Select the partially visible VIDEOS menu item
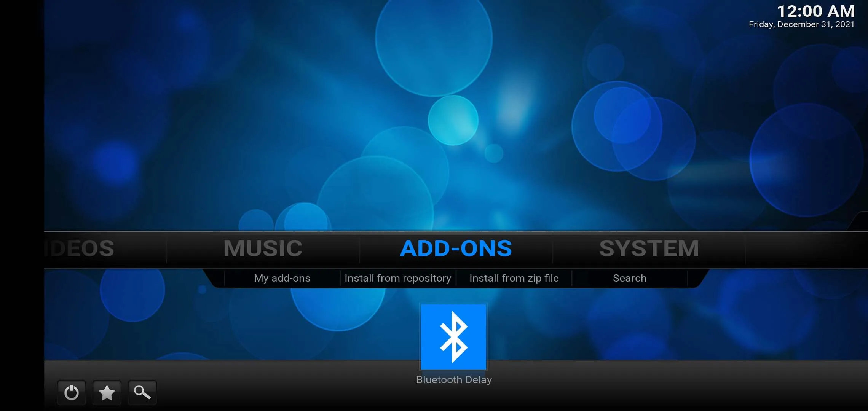The height and width of the screenshot is (411, 868). (79, 249)
